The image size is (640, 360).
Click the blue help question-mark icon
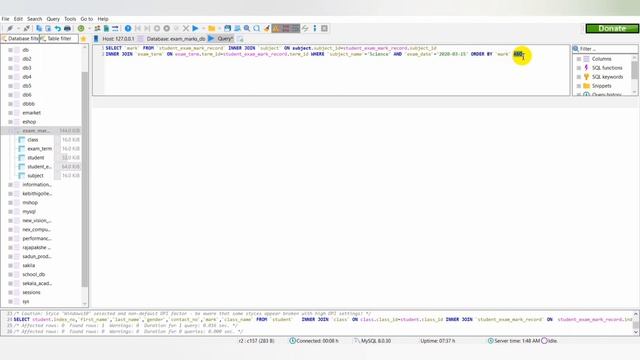(128, 29)
